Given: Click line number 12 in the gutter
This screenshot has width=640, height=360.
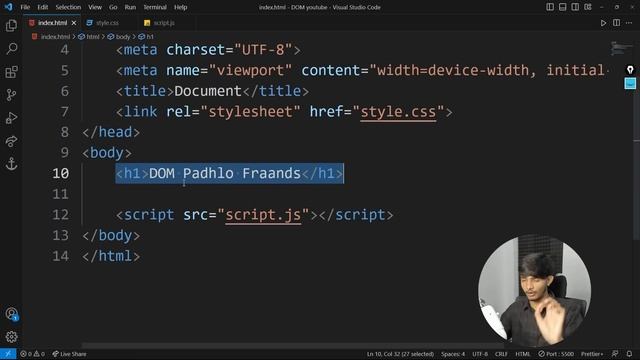Looking at the screenshot, I should tap(60, 215).
